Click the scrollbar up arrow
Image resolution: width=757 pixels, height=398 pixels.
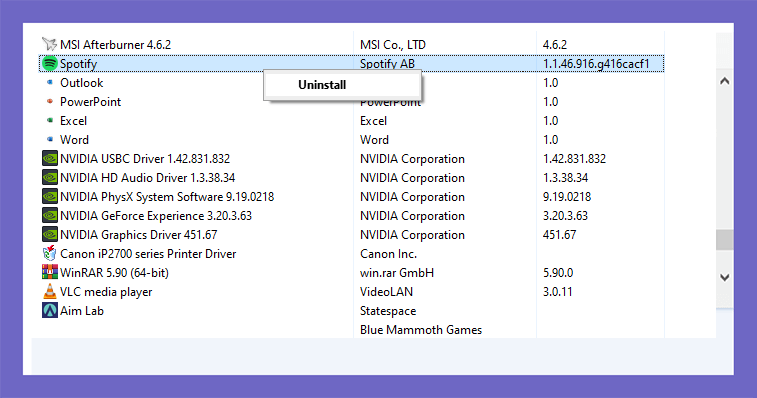coord(724,81)
